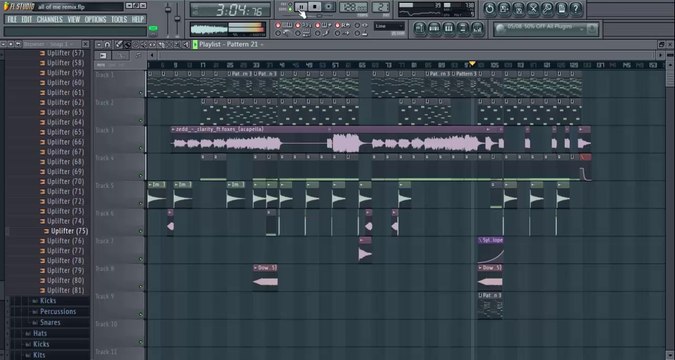This screenshot has height=360, width=675.
Task: Open the news panel dropdown arrow
Action: (582, 28)
